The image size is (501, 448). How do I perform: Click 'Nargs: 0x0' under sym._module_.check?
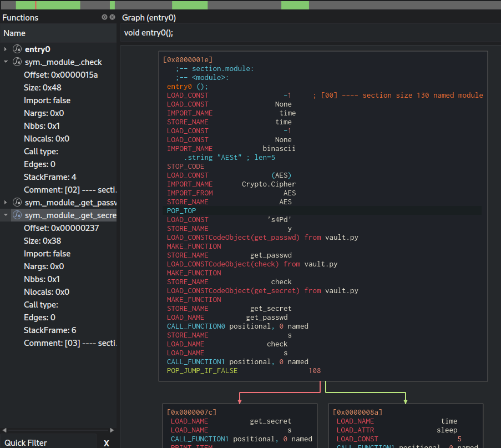pyautogui.click(x=44, y=113)
